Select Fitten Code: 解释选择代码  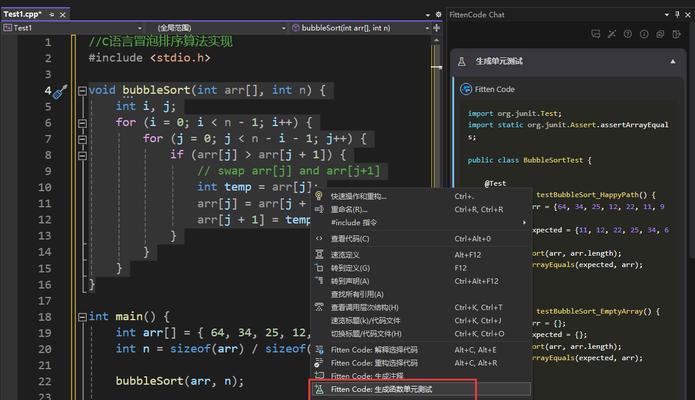click(x=421, y=350)
